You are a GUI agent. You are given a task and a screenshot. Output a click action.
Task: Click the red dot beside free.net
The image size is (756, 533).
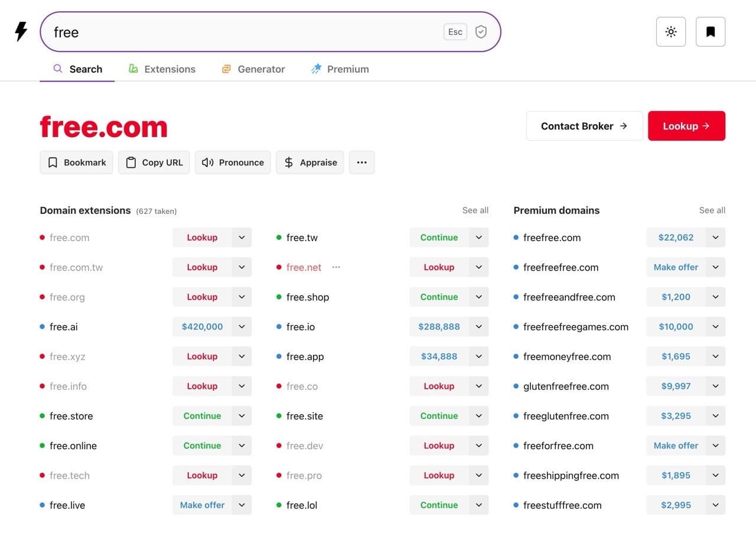tap(279, 267)
